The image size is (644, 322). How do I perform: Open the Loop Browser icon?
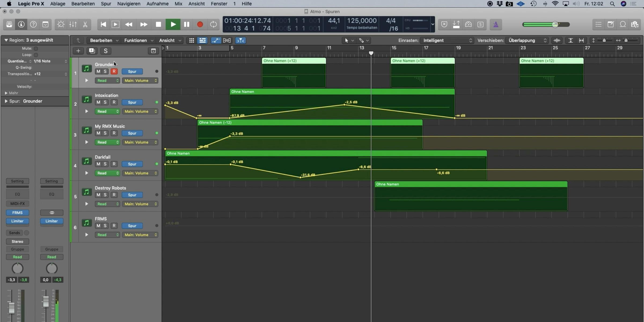pyautogui.click(x=623, y=24)
